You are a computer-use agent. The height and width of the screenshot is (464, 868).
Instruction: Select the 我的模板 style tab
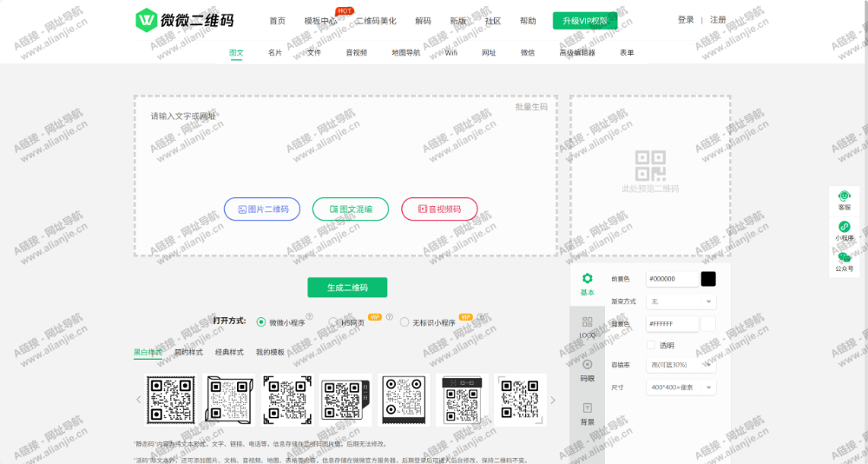coord(270,352)
